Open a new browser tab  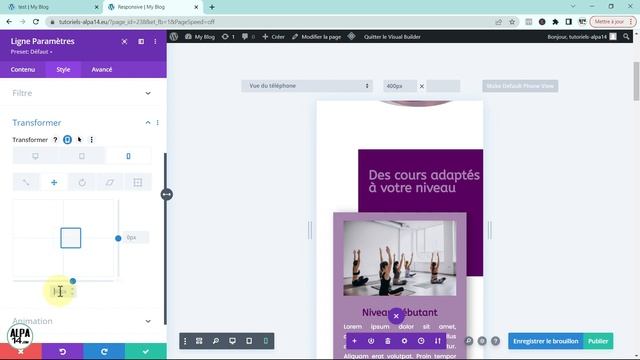[212, 7]
